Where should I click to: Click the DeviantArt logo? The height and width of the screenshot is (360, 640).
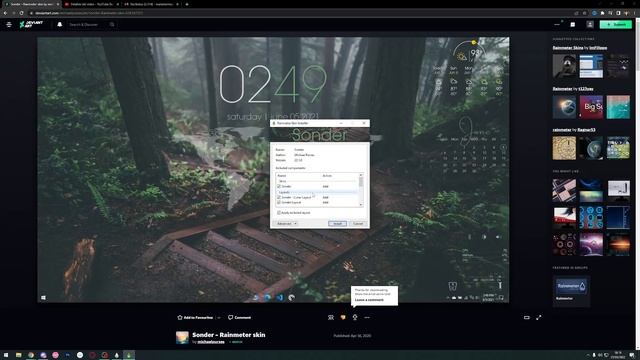pos(31,24)
